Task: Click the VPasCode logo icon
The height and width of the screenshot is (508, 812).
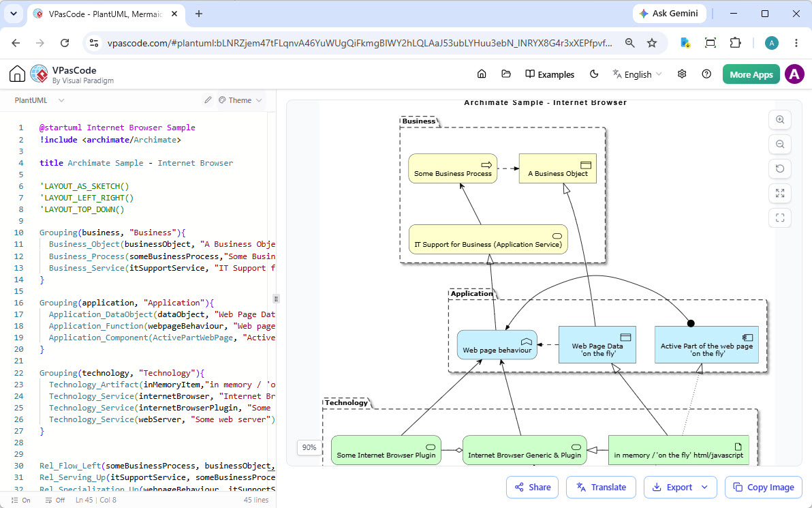Action: pos(40,74)
